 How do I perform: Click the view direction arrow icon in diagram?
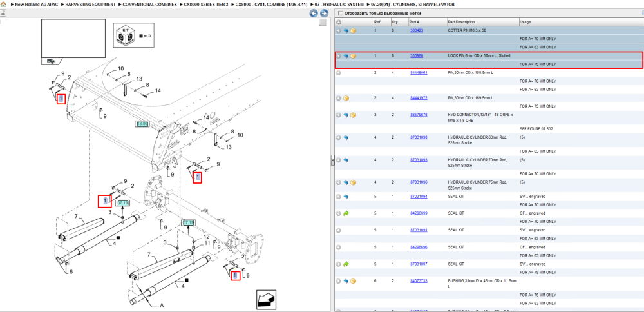266,299
